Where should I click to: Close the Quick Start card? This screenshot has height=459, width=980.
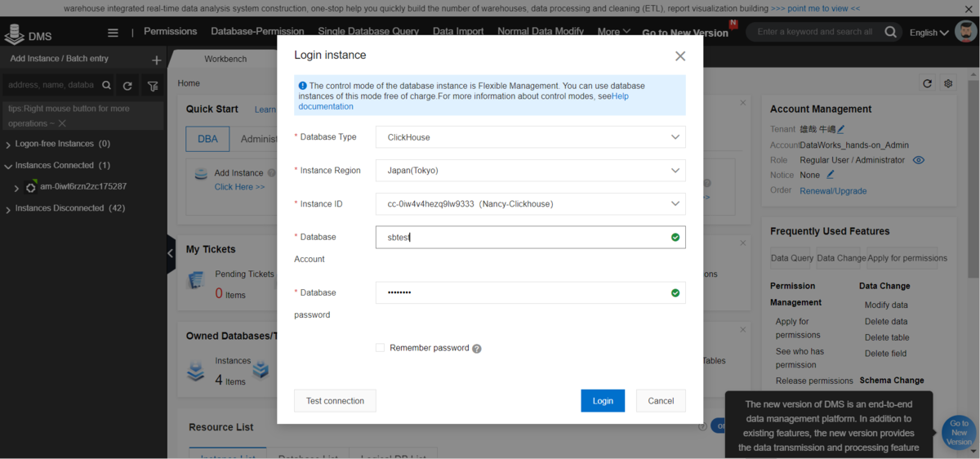(x=743, y=103)
